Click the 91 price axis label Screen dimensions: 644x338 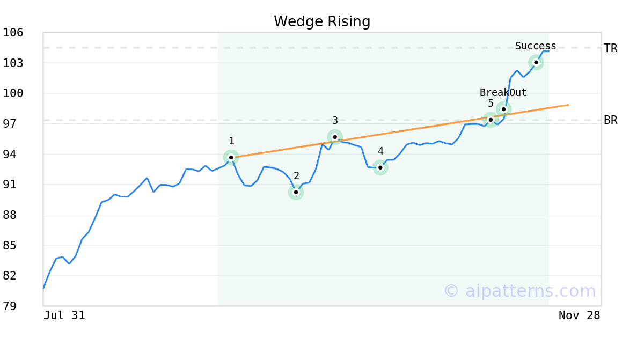coord(13,185)
